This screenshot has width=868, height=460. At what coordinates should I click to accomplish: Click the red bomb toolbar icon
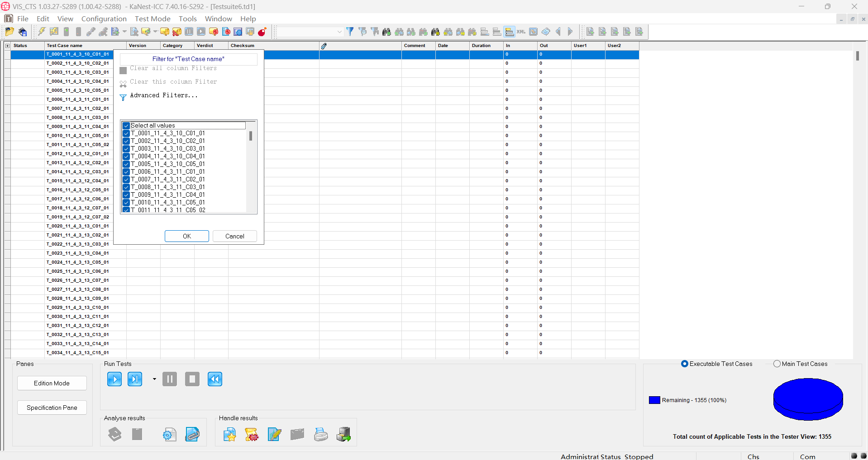[262, 32]
